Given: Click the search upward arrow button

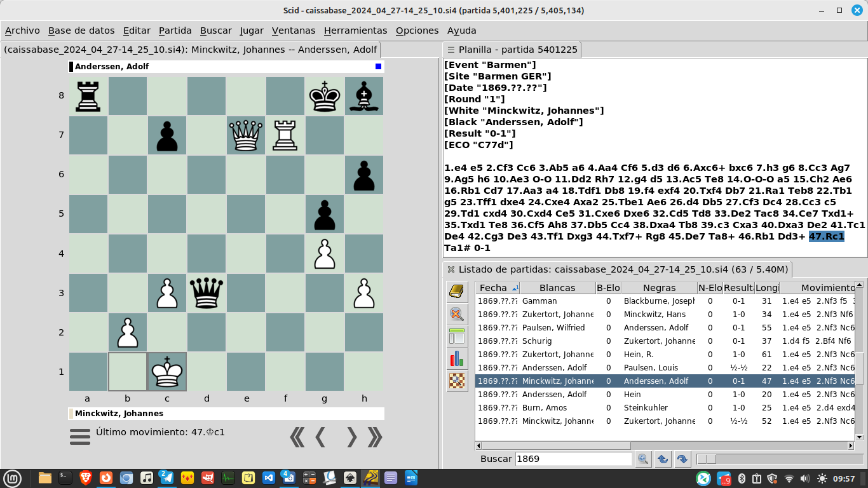Looking at the screenshot, I should (x=662, y=459).
